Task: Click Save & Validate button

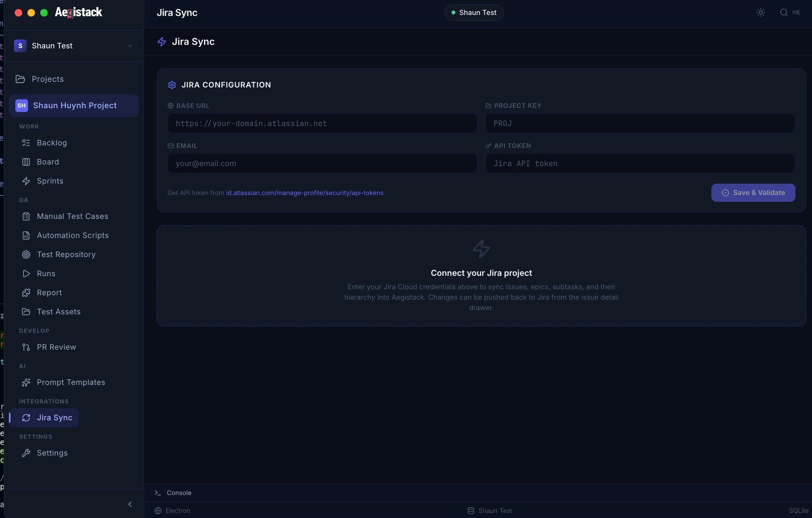Action: coord(753,193)
